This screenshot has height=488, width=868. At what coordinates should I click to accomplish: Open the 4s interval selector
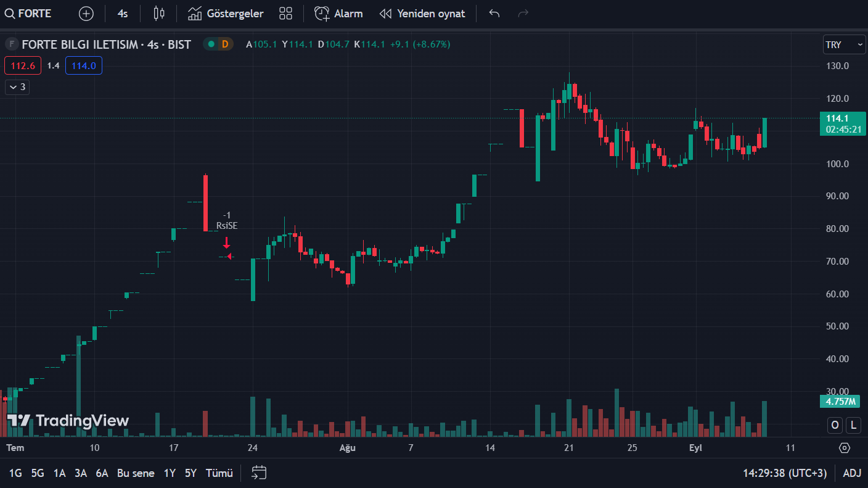click(x=123, y=14)
